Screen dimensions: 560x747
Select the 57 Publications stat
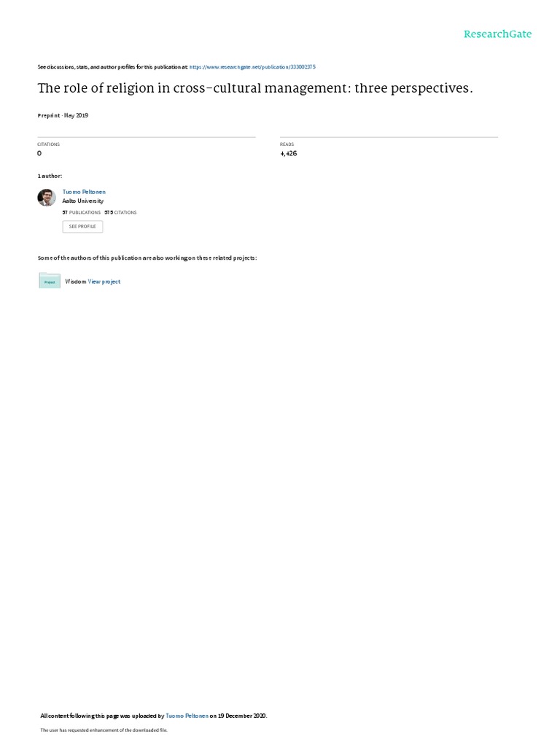82,212
